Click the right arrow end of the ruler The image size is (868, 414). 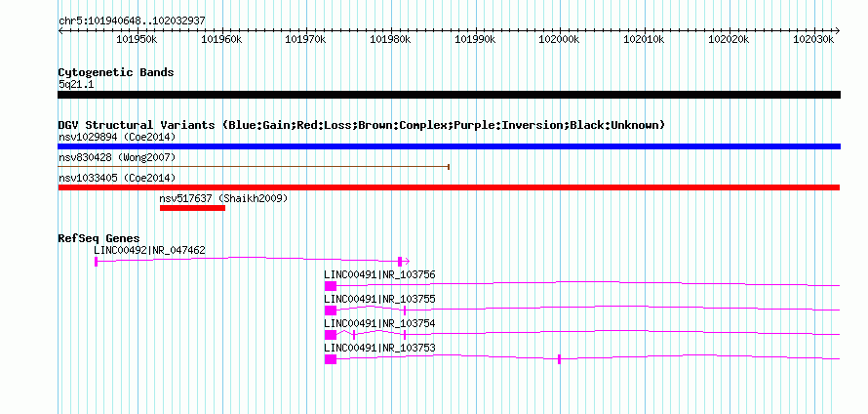838,30
